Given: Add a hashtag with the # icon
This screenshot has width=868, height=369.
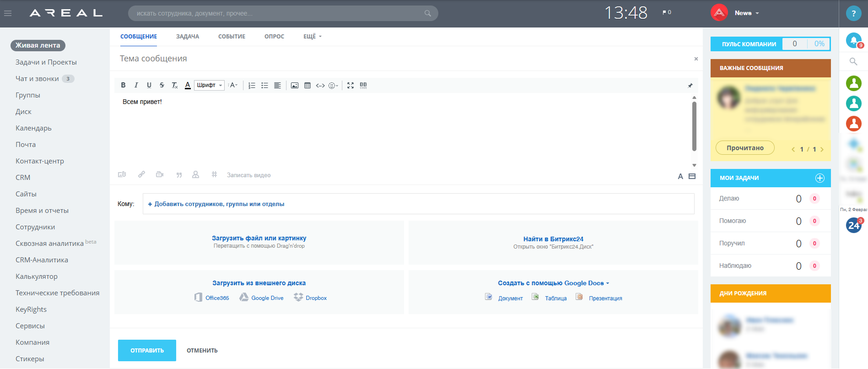Looking at the screenshot, I should coord(214,174).
